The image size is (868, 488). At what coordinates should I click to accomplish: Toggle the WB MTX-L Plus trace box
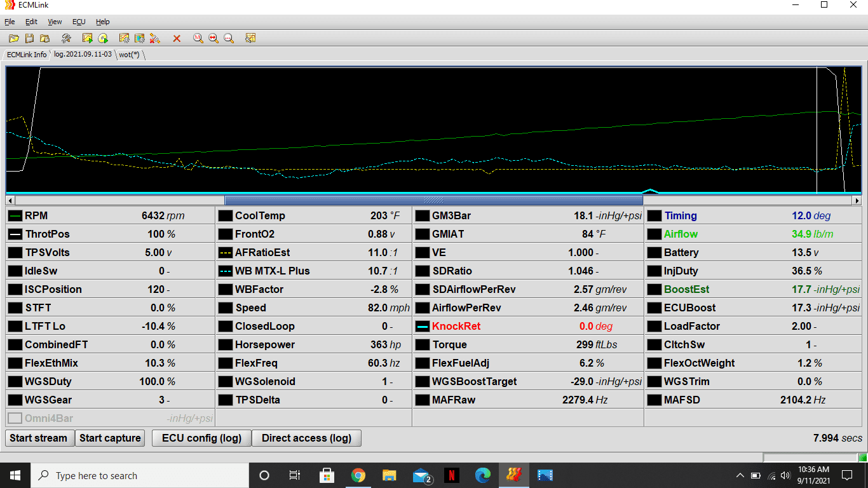pyautogui.click(x=225, y=271)
